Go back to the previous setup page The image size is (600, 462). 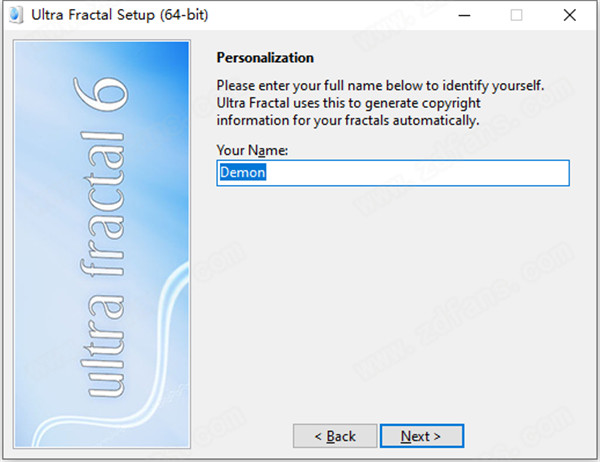[335, 436]
